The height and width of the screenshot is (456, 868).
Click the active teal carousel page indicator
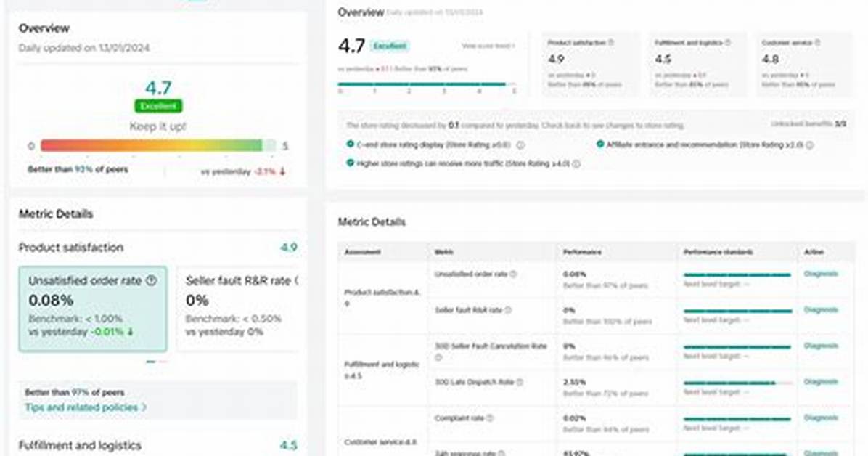[150, 362]
